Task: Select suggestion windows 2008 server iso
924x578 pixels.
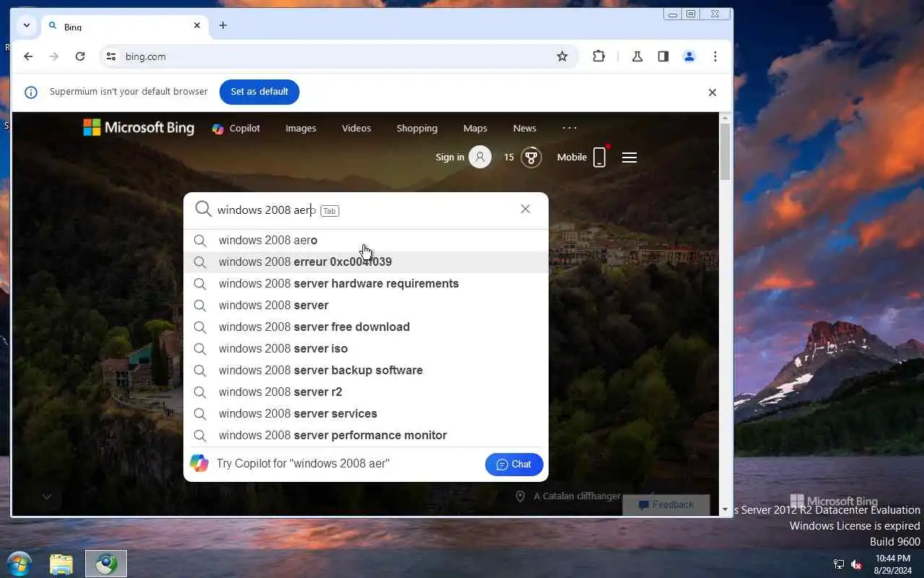Action: [366, 349]
